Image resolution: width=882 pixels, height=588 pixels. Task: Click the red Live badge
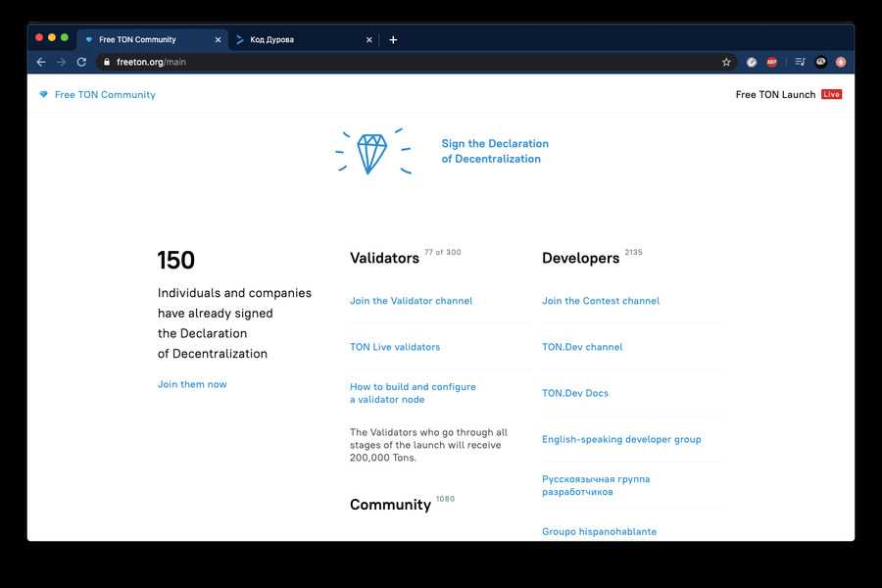pos(831,94)
